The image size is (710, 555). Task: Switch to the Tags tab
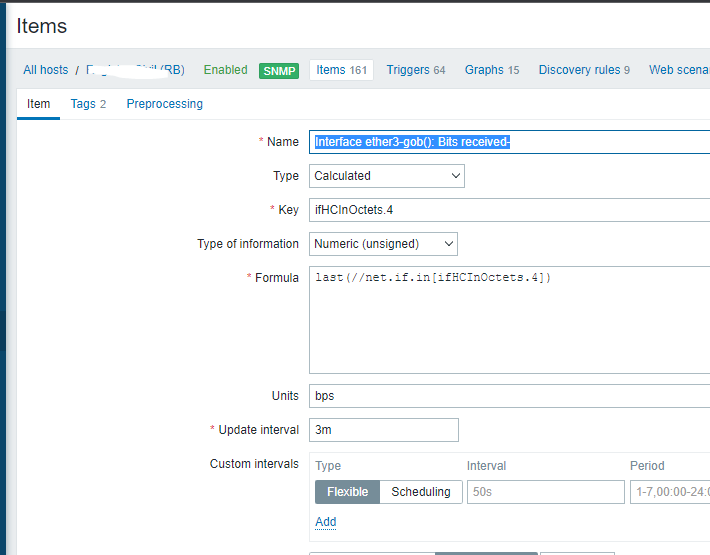(88, 104)
